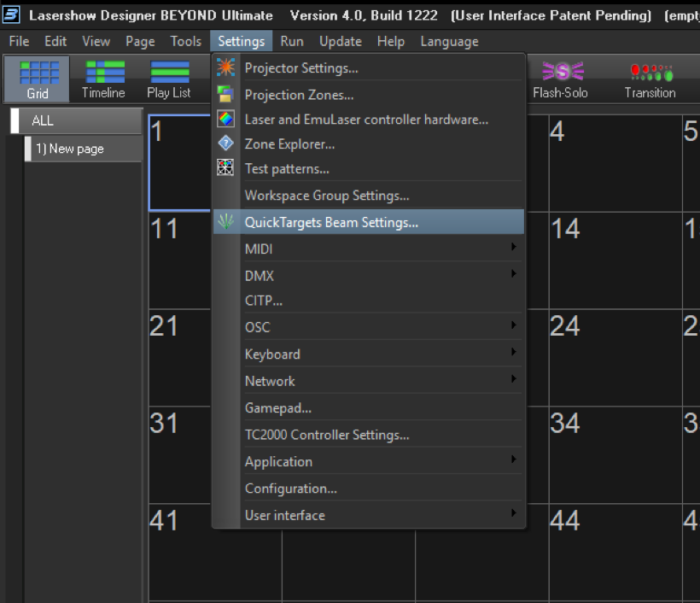Select grid cue cell 24
The width and height of the screenshot is (700, 603).
tap(615, 357)
